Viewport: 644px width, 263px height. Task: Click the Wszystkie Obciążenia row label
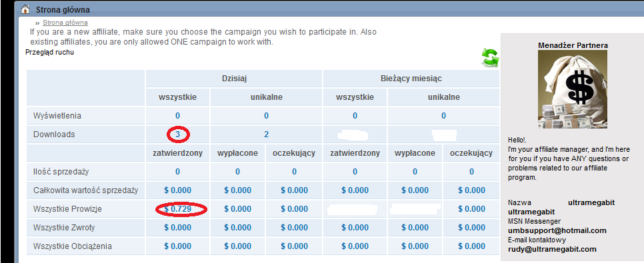pyautogui.click(x=72, y=246)
